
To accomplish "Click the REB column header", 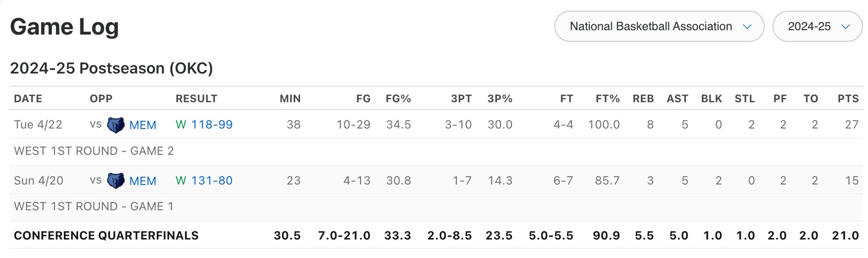I will (x=643, y=99).
